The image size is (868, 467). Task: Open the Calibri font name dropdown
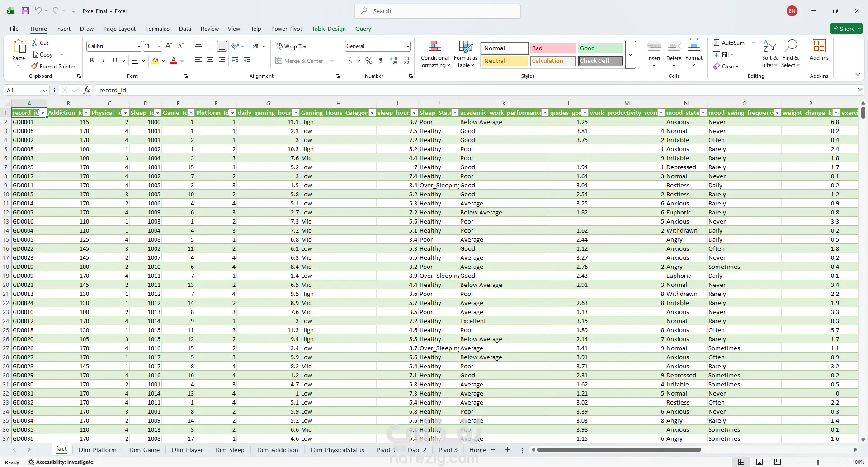139,46
